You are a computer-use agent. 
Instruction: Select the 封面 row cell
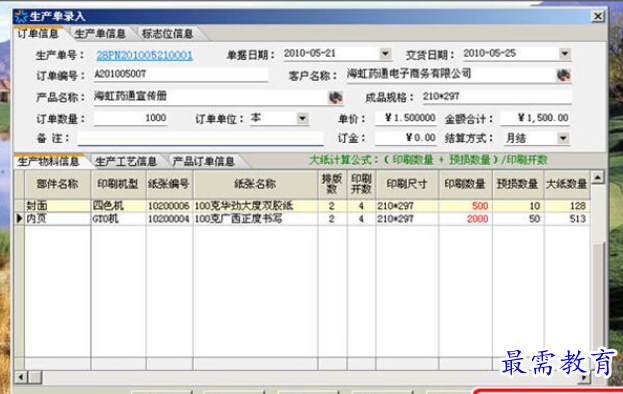pos(58,206)
